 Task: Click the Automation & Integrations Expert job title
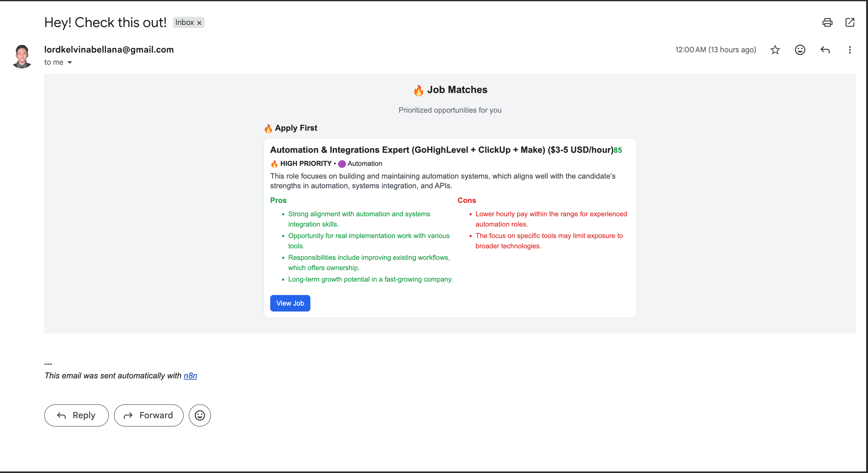[x=442, y=150]
